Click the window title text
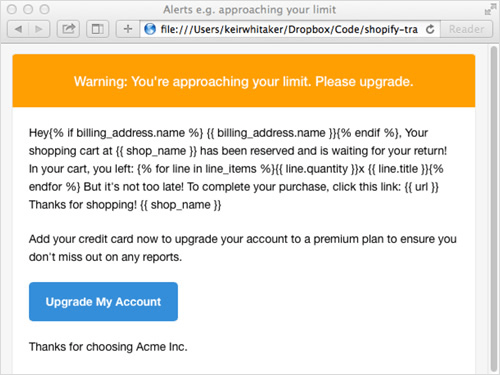 tap(249, 10)
